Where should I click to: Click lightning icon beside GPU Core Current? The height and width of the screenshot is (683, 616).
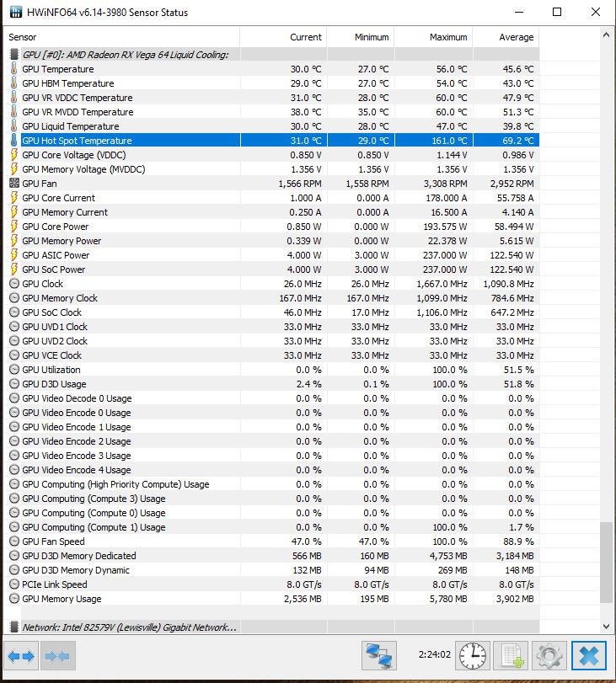14,198
